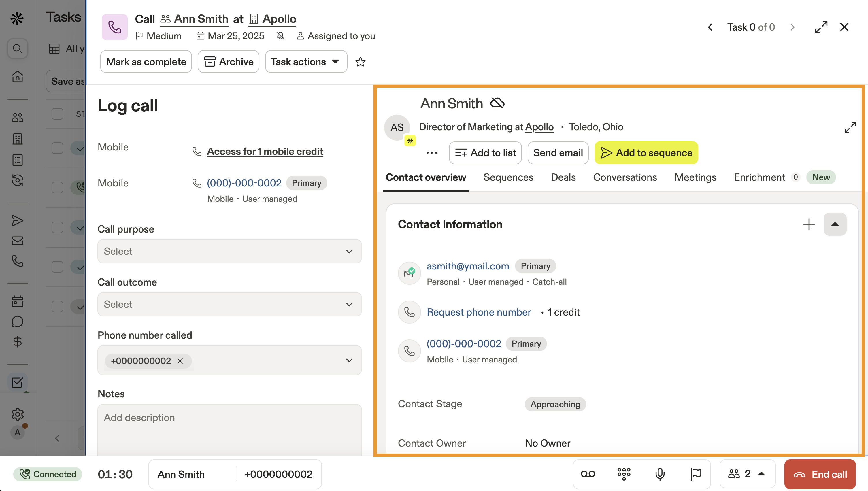Check the first task row checkbox
The image size is (868, 491).
tap(57, 148)
